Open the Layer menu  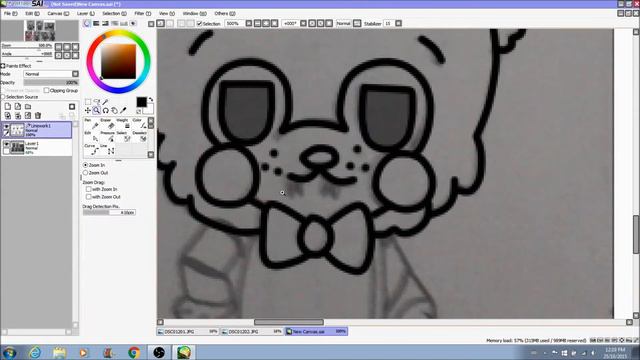(86, 13)
